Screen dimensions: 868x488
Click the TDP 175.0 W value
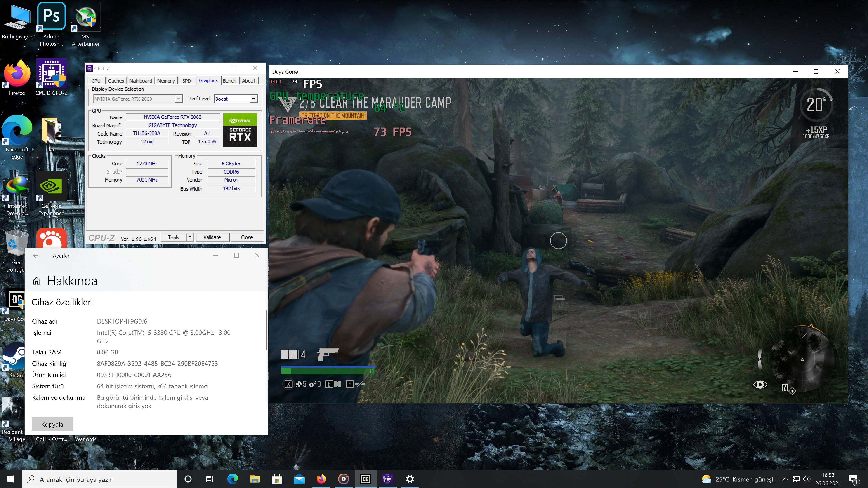click(x=207, y=142)
